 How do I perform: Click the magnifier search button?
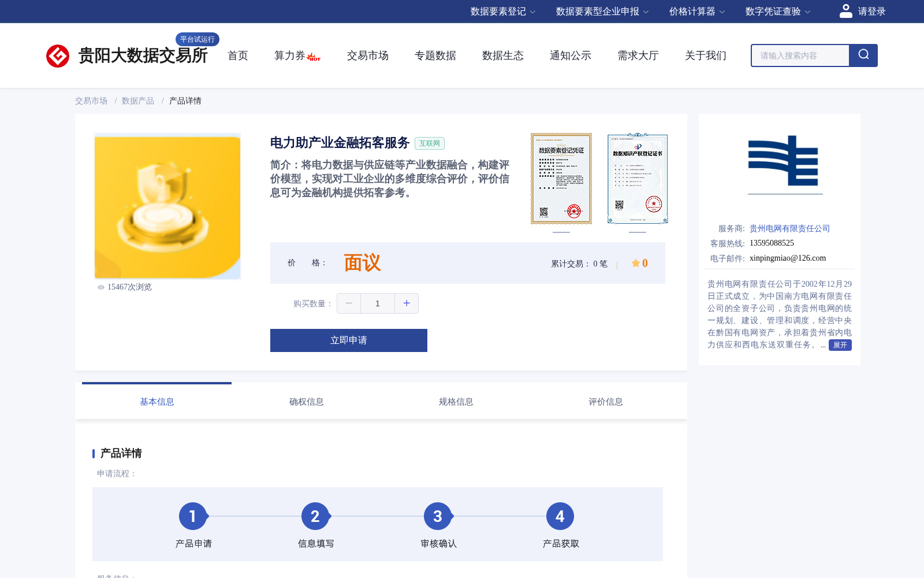[x=863, y=55]
